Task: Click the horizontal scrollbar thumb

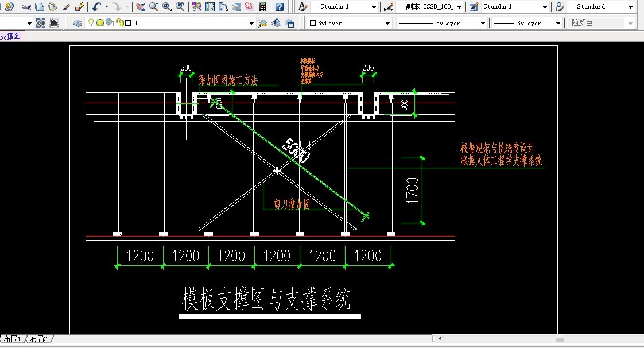Action: point(560,339)
